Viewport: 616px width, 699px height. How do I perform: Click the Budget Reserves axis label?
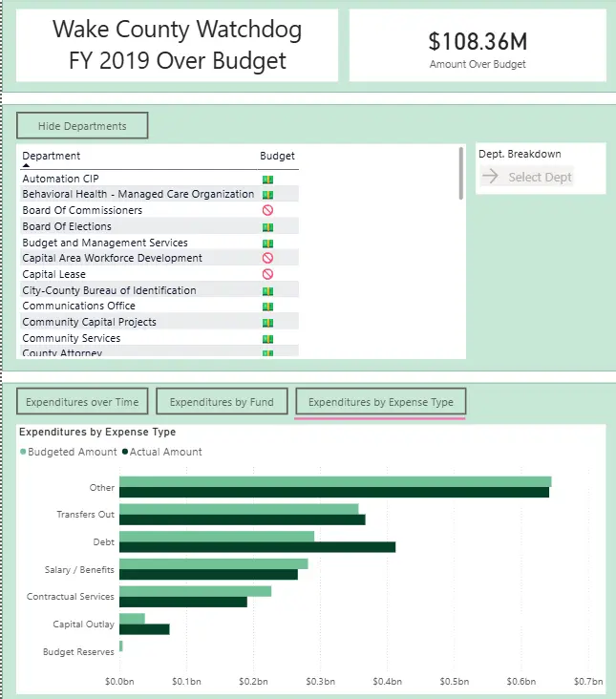pos(78,652)
